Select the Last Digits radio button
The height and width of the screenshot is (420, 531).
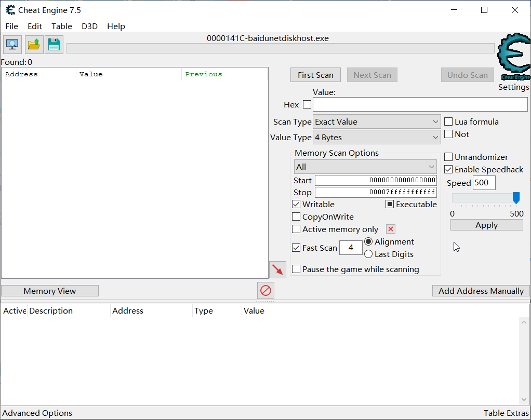(x=368, y=254)
